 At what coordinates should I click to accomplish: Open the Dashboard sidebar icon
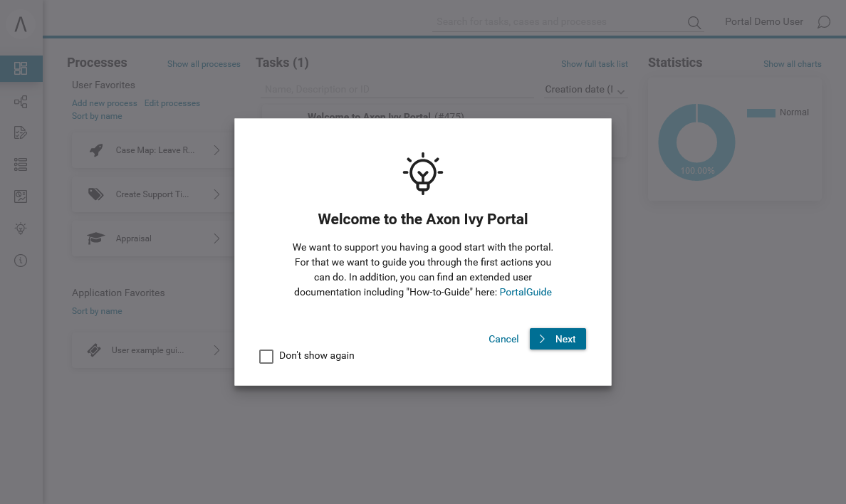point(21,68)
